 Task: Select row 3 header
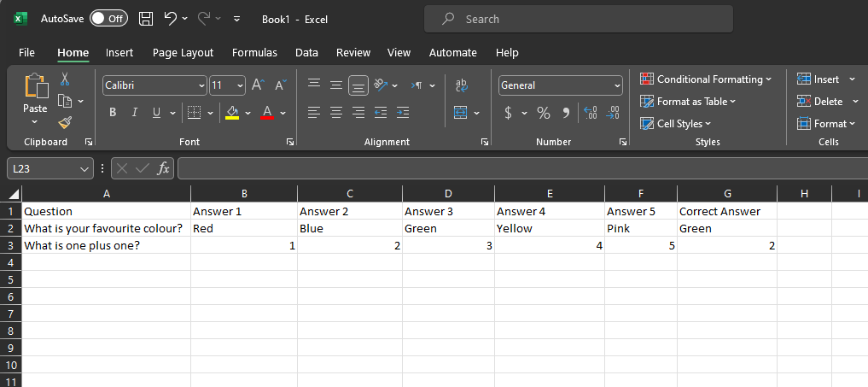pyautogui.click(x=10, y=245)
